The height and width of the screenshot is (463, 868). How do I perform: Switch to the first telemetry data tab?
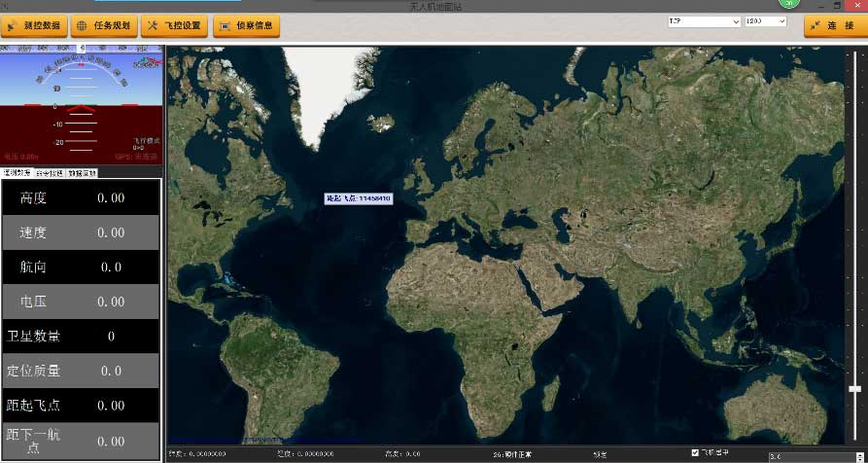coord(17,173)
